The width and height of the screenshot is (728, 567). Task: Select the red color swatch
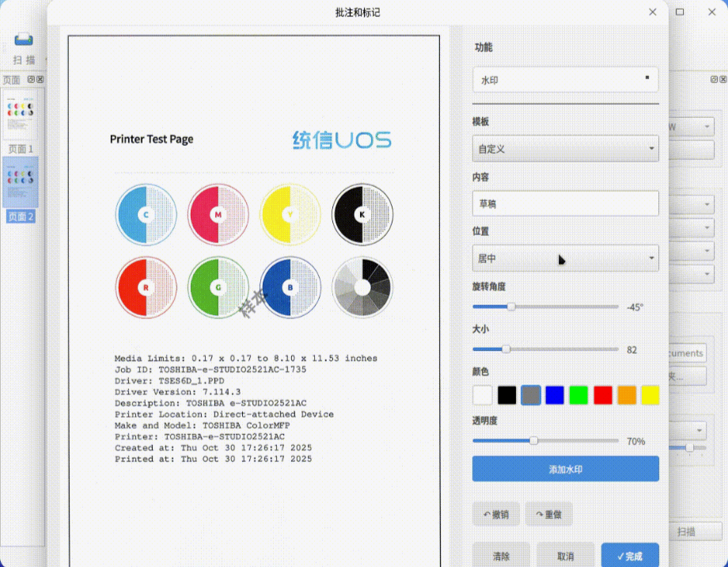(603, 395)
